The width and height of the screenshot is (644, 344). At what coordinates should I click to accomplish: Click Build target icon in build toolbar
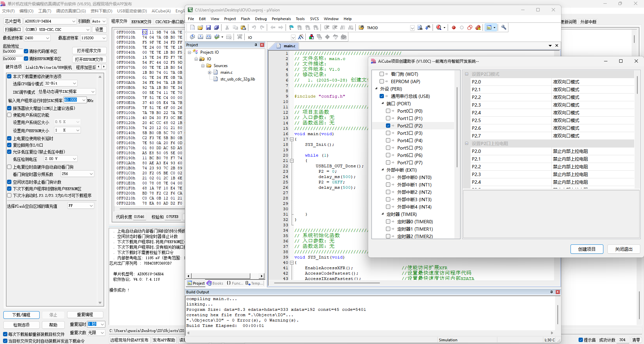[200, 37]
